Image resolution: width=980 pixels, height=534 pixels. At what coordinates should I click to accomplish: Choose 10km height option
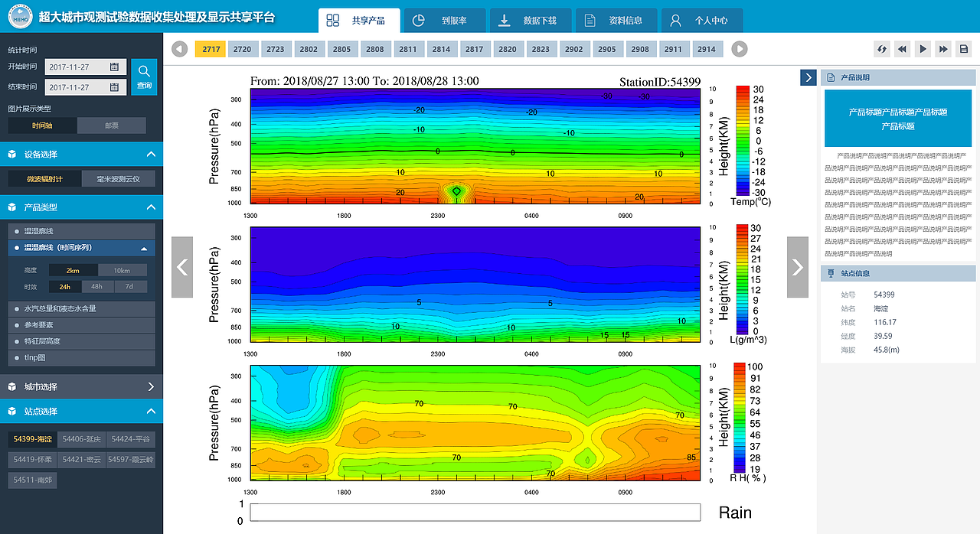122,270
